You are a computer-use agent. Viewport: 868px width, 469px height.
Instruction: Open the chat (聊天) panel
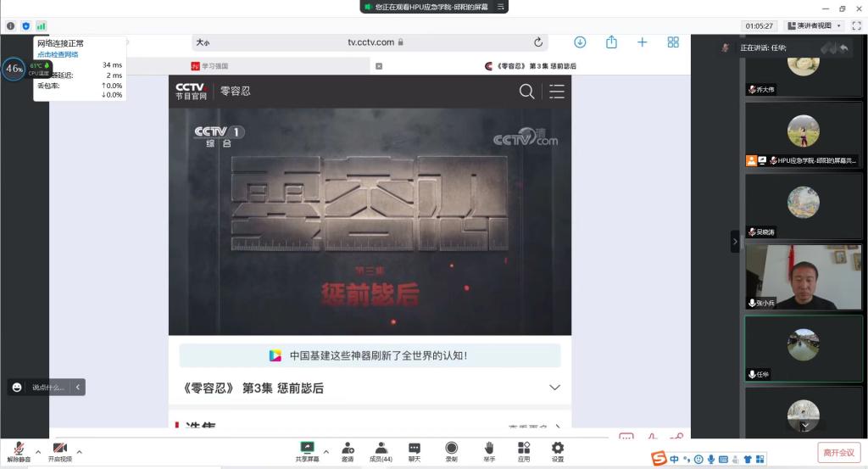[414, 451]
